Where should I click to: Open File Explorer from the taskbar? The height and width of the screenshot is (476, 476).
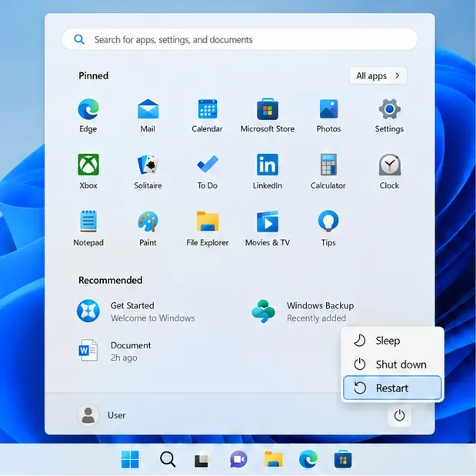(x=274, y=459)
